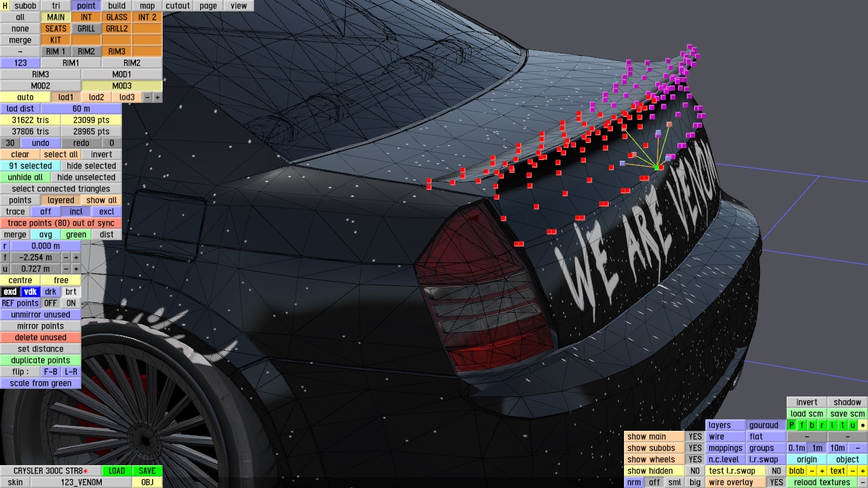Click the green LOAD button
This screenshot has height=488, width=868.
click(x=117, y=471)
